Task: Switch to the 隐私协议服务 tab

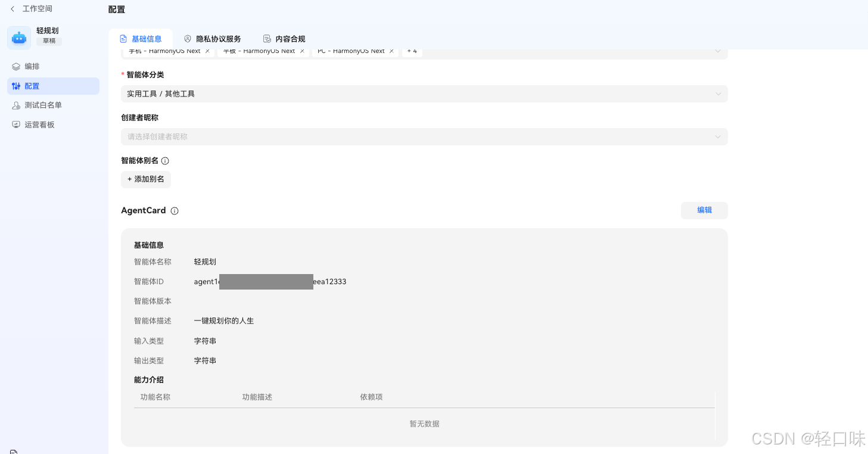Action: click(213, 39)
